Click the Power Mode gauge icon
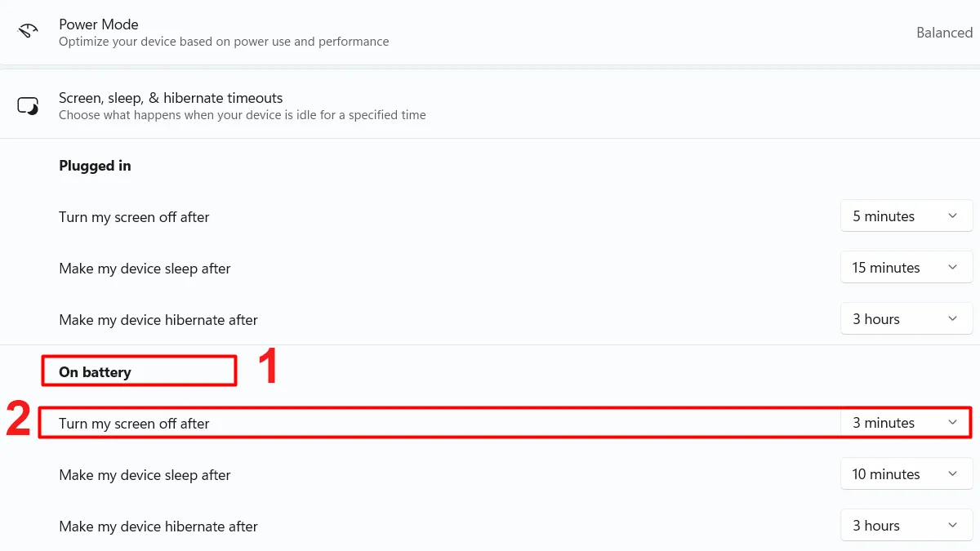980x551 pixels. [x=28, y=32]
